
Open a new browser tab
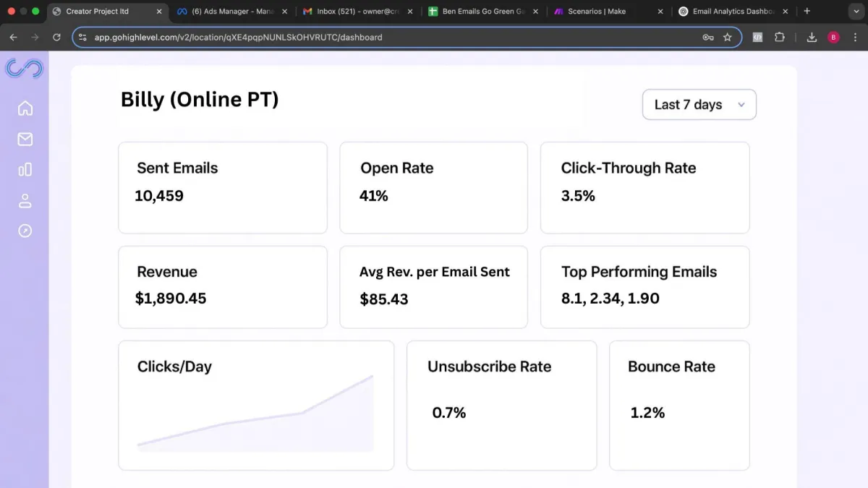point(807,12)
